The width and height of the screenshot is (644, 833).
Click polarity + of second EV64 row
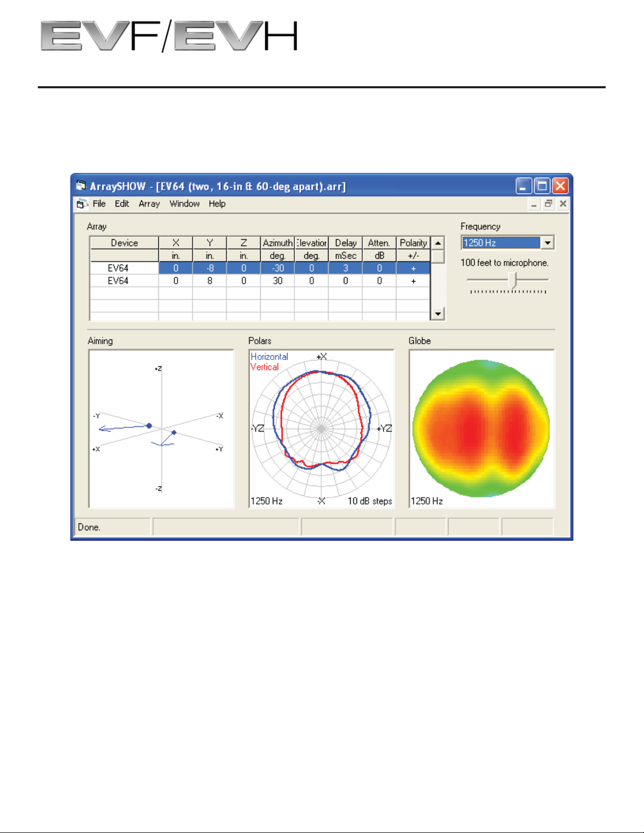[413, 281]
